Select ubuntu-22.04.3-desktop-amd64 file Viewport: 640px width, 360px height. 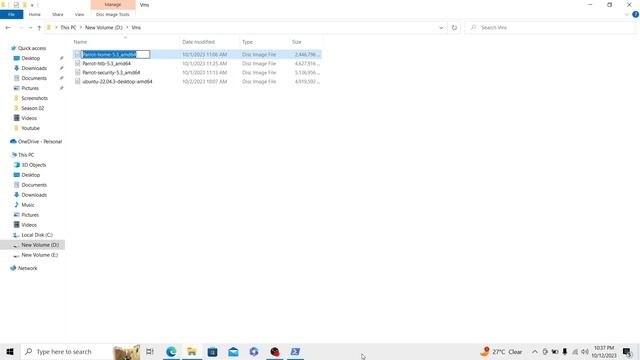(x=117, y=81)
